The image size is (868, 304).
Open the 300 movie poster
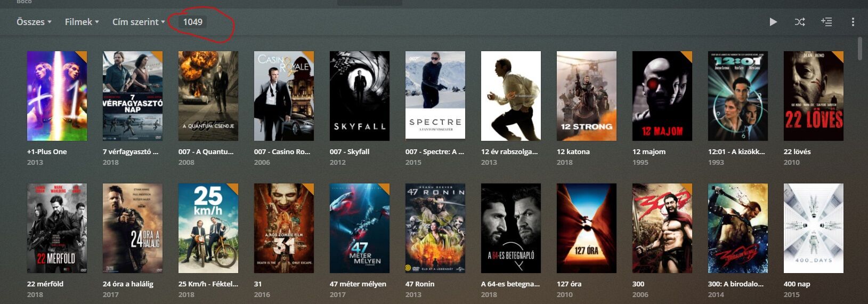(x=662, y=228)
